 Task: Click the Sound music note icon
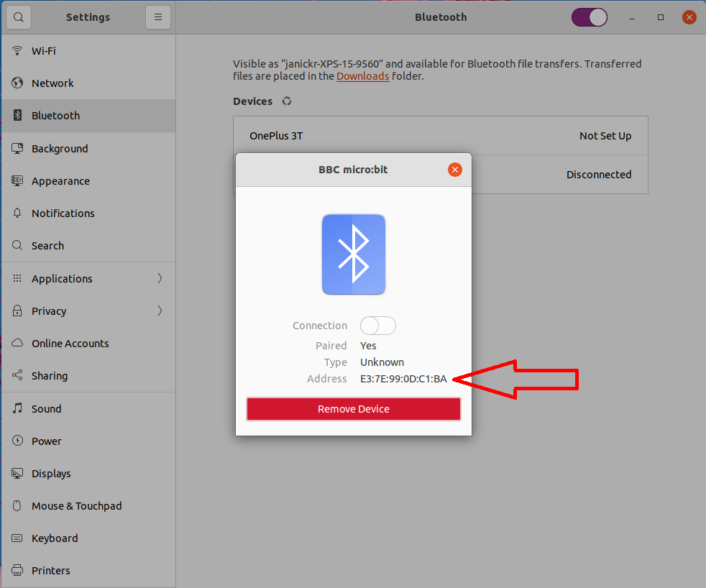pyautogui.click(x=17, y=408)
